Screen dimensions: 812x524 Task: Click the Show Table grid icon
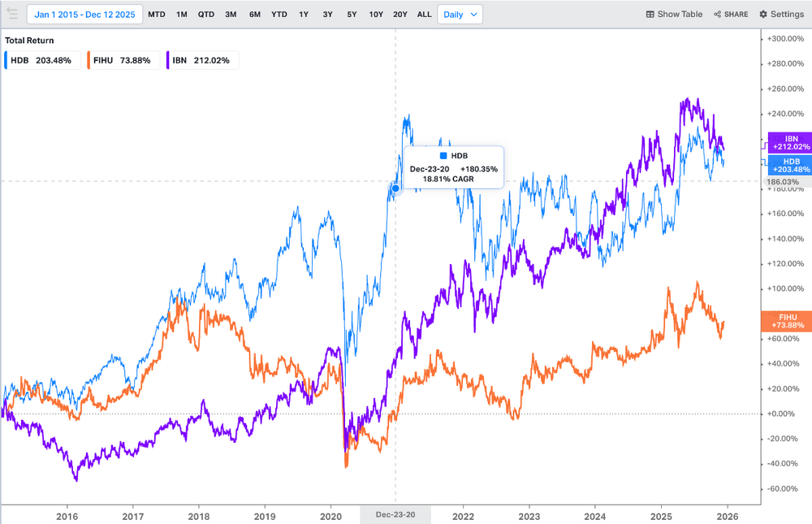(x=650, y=15)
